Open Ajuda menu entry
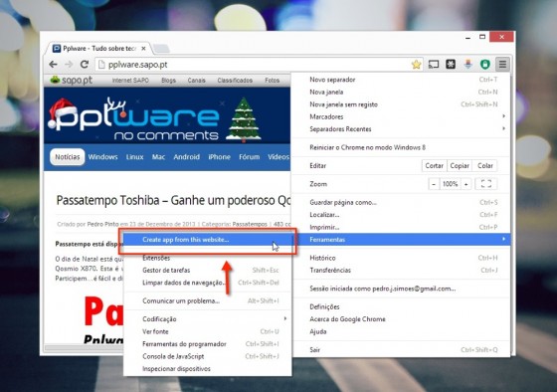 click(401, 331)
